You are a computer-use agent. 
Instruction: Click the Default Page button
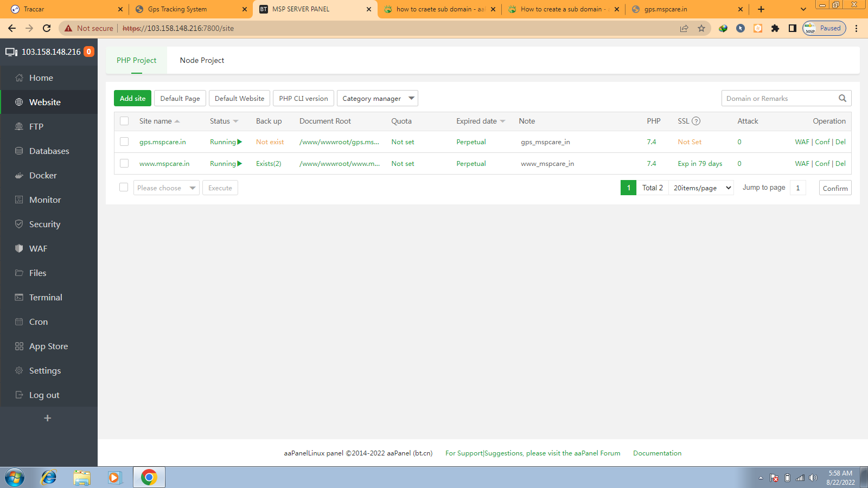coord(180,98)
